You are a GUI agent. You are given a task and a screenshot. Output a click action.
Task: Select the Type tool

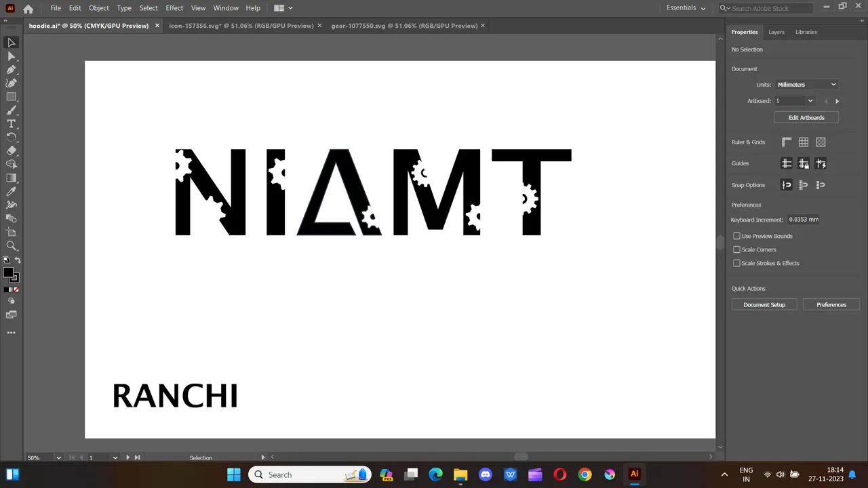pyautogui.click(x=11, y=123)
